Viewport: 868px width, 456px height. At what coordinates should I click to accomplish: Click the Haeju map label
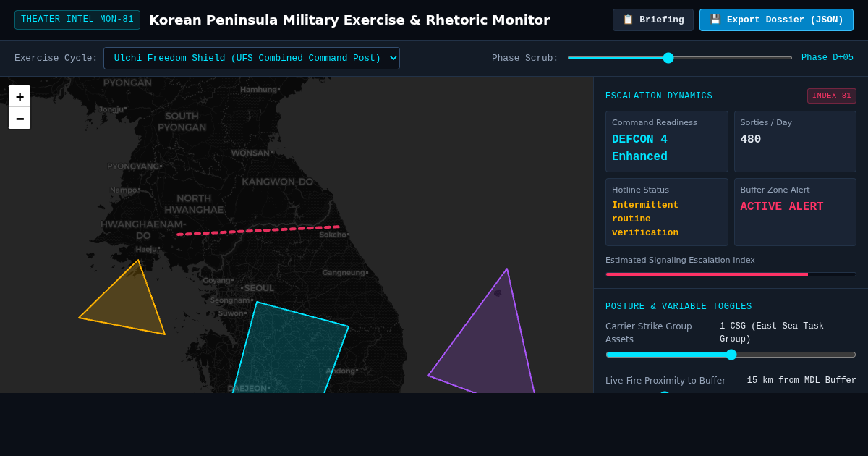(x=146, y=249)
